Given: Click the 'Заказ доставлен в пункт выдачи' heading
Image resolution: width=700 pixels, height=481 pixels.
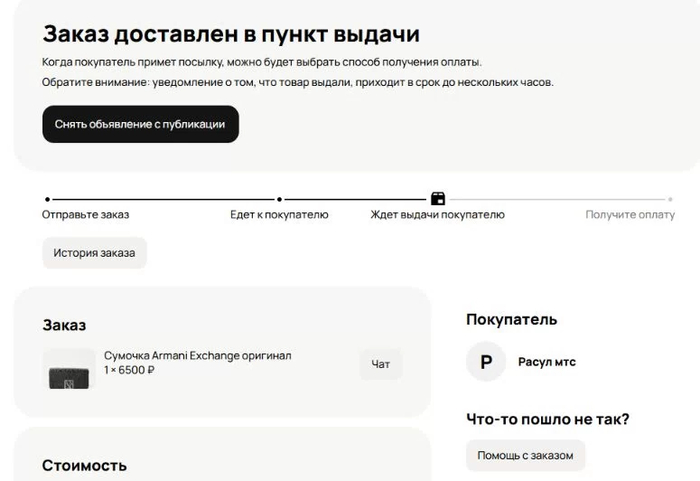Looking at the screenshot, I should point(231,33).
